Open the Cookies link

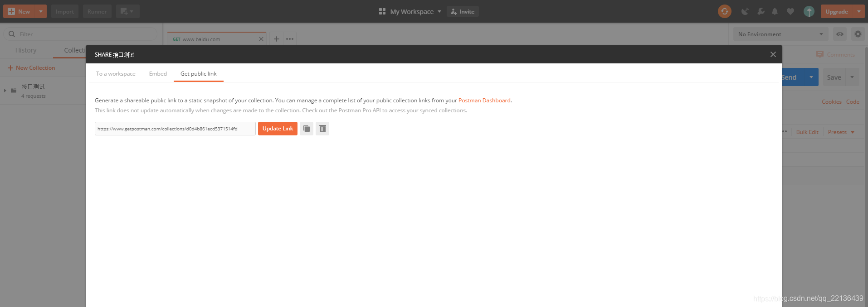point(831,102)
